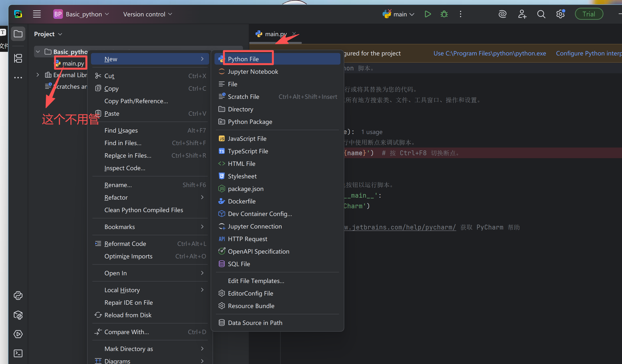This screenshot has width=622, height=364.
Task: Click the Search Everywhere magnifier icon
Action: [541, 14]
